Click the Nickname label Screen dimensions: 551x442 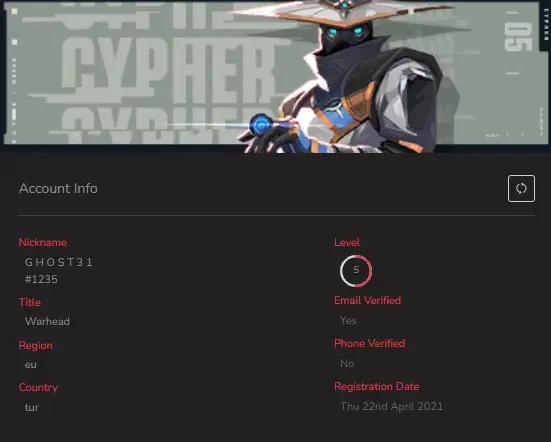(43, 242)
